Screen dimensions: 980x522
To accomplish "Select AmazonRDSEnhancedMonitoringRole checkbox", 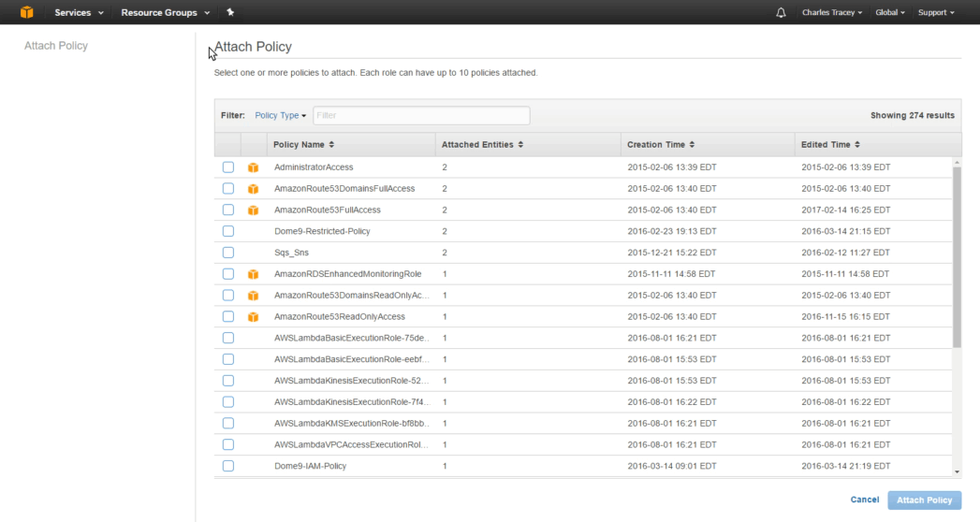I will 228,274.
